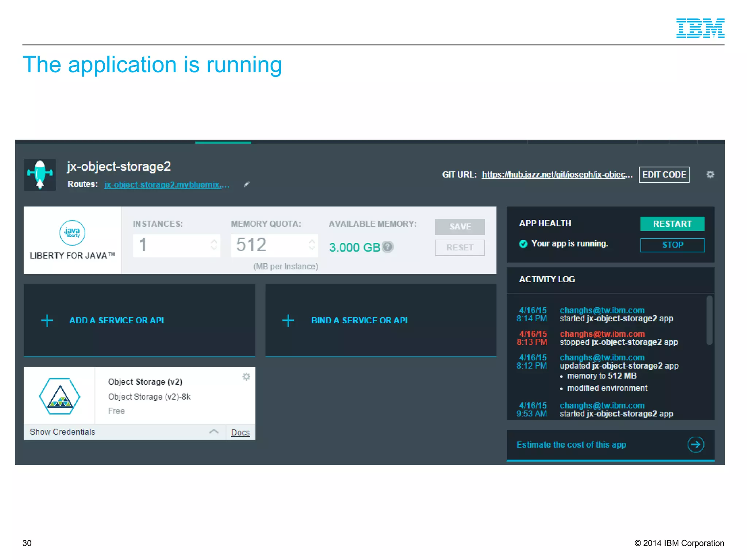Click ADD A SERVICE OR API
This screenshot has height=560, width=747.
coord(117,320)
